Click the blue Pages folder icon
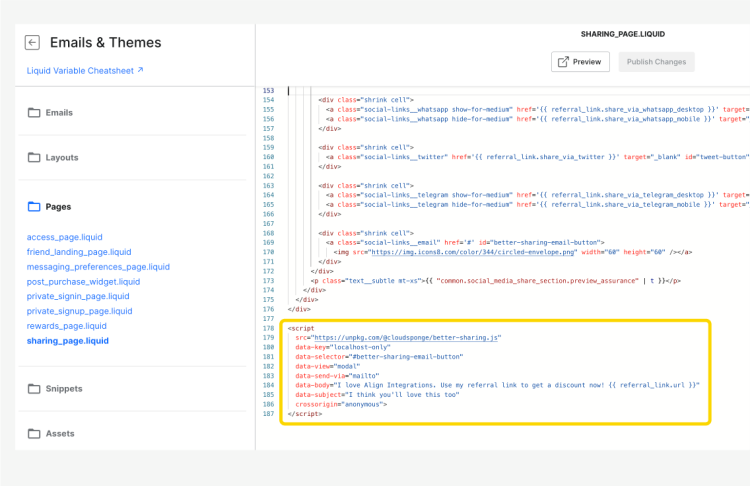Viewport: 750px width, 486px height. [x=34, y=207]
